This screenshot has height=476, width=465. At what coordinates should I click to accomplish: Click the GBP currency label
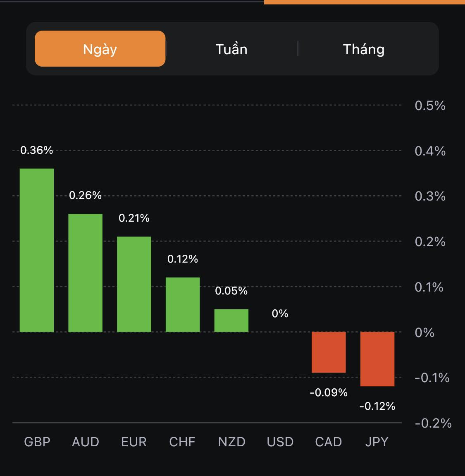[37, 442]
